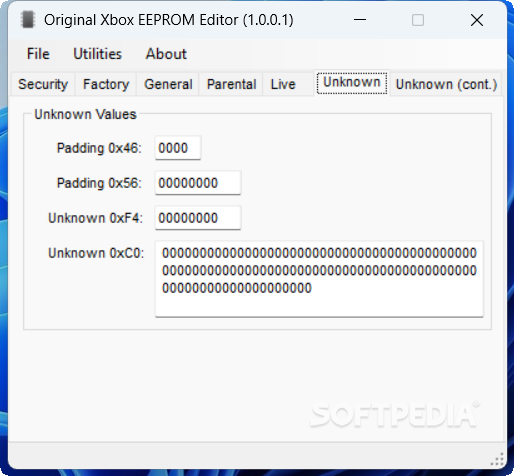Click the EEPROM chip icon in title bar
The height and width of the screenshot is (476, 514).
[x=28, y=20]
